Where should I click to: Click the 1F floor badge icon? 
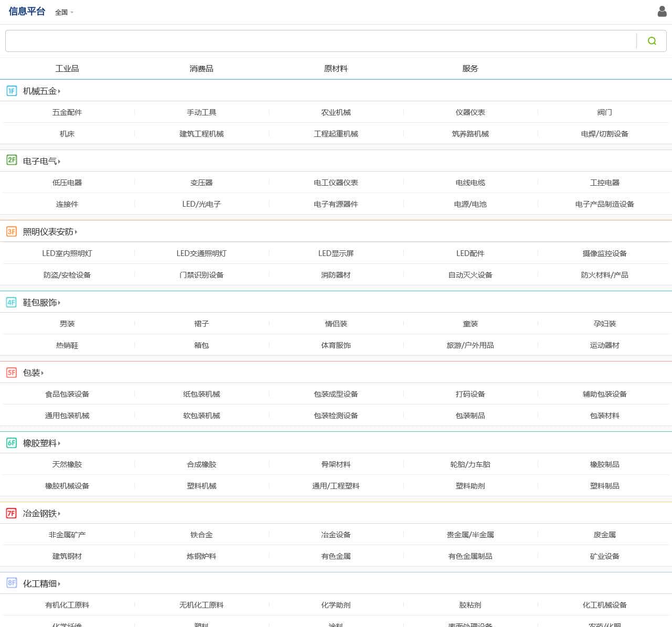point(12,91)
